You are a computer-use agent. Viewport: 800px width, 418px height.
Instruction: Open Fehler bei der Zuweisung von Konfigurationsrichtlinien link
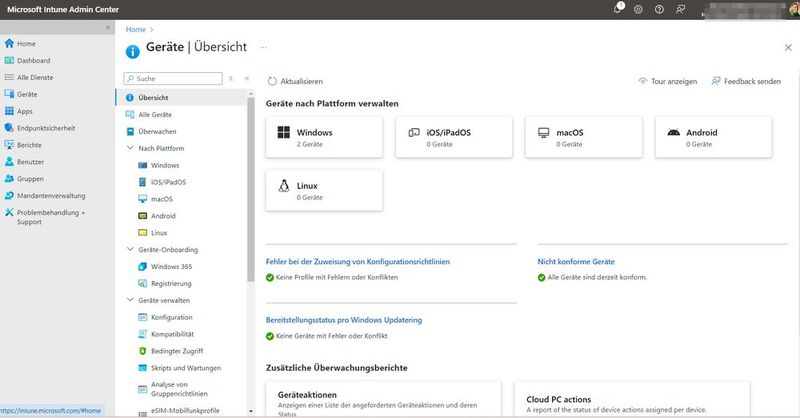tap(358, 261)
